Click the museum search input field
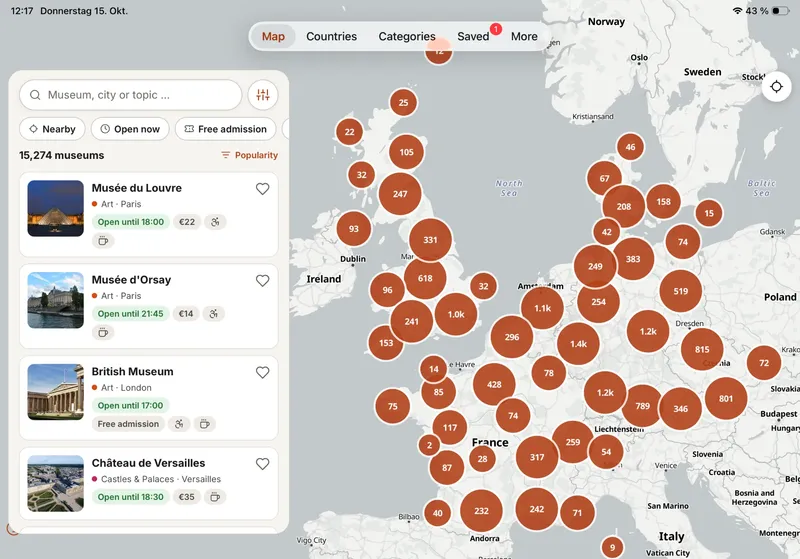The image size is (800, 559). [x=131, y=95]
